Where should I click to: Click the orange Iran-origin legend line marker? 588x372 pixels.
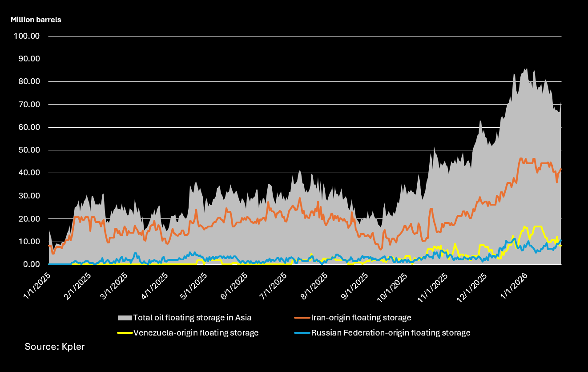point(302,318)
